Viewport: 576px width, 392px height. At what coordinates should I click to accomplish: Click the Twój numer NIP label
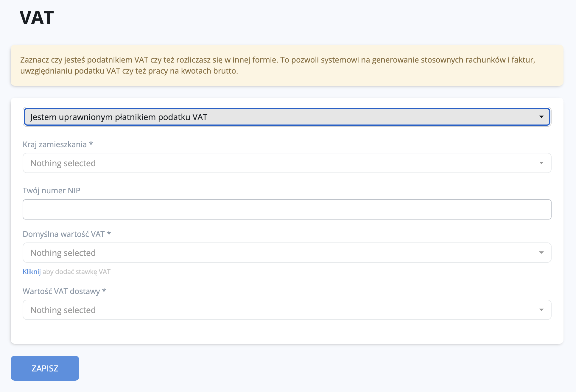pyautogui.click(x=52, y=191)
